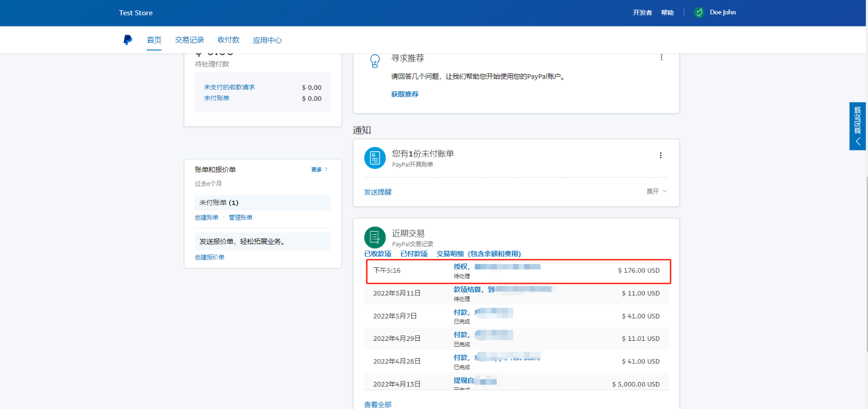Open the 意见反馈 feedback side tab
868x409 pixels.
coord(857,126)
